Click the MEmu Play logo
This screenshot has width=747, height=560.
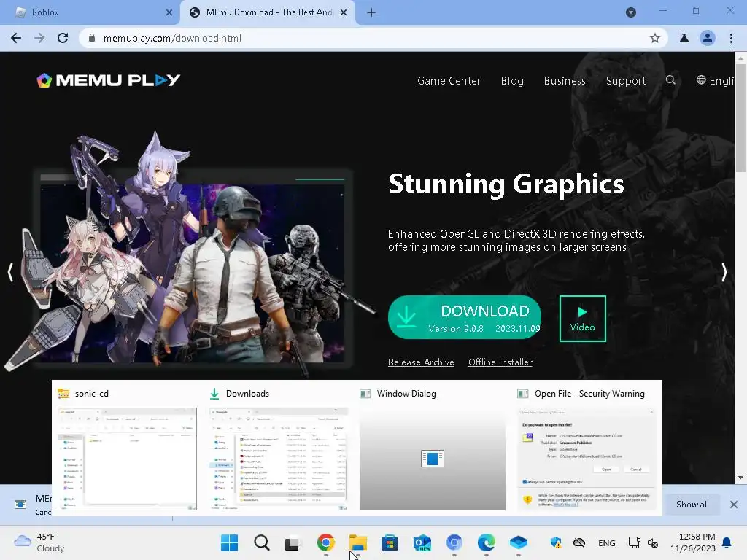(109, 80)
